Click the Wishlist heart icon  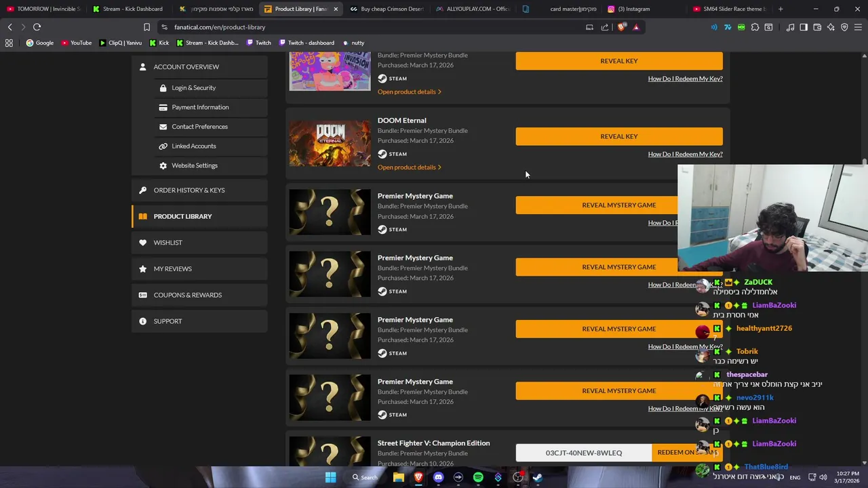[x=142, y=243]
